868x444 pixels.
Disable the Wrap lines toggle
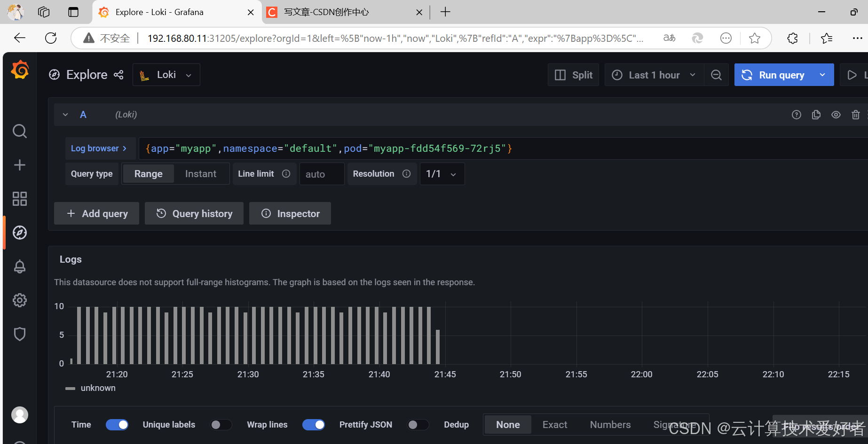tap(314, 425)
